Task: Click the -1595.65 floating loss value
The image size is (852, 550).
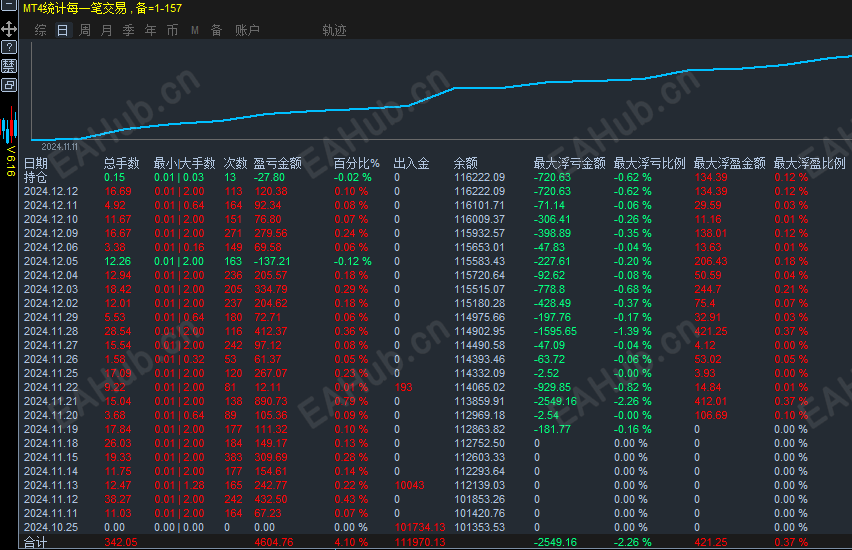Action: [555, 332]
